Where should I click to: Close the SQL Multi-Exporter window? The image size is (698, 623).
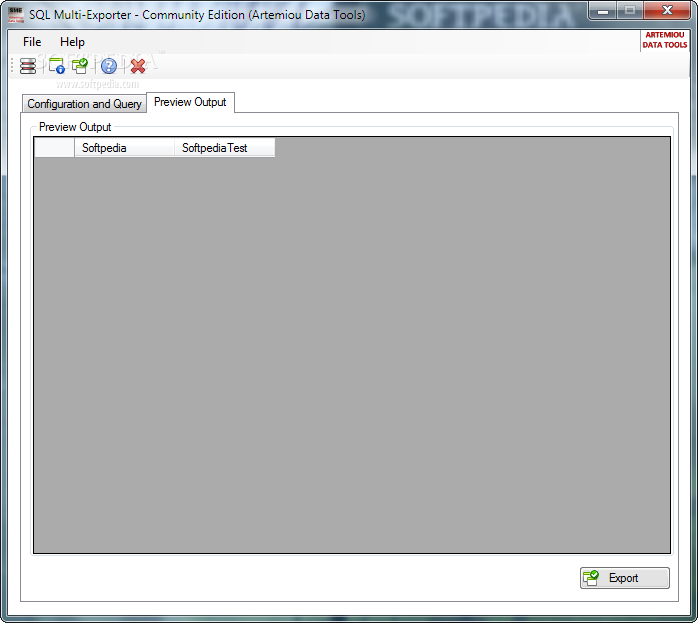(x=667, y=11)
